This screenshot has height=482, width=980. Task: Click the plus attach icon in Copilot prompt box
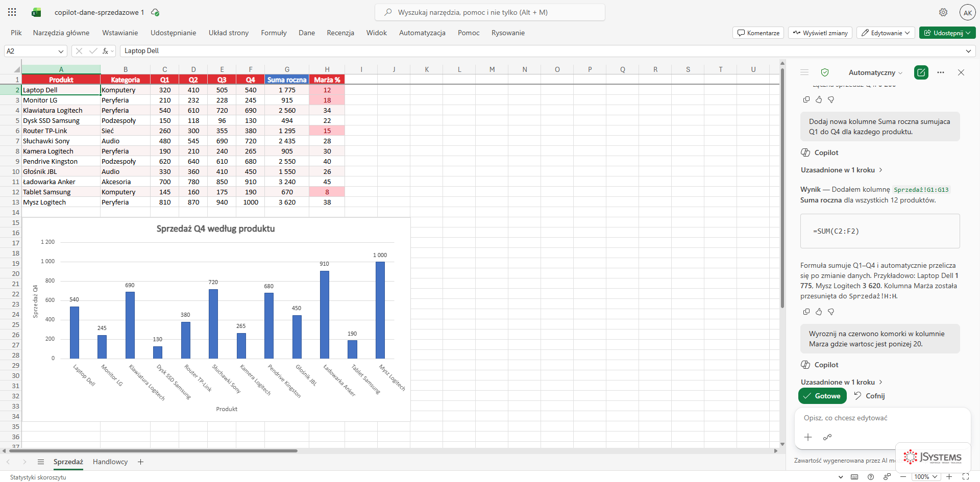click(x=808, y=437)
